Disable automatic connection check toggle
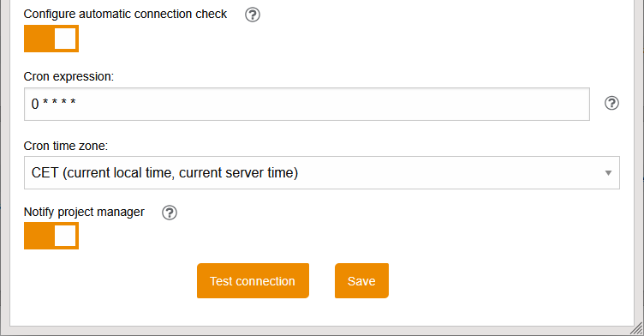644x336 pixels. tap(51, 39)
